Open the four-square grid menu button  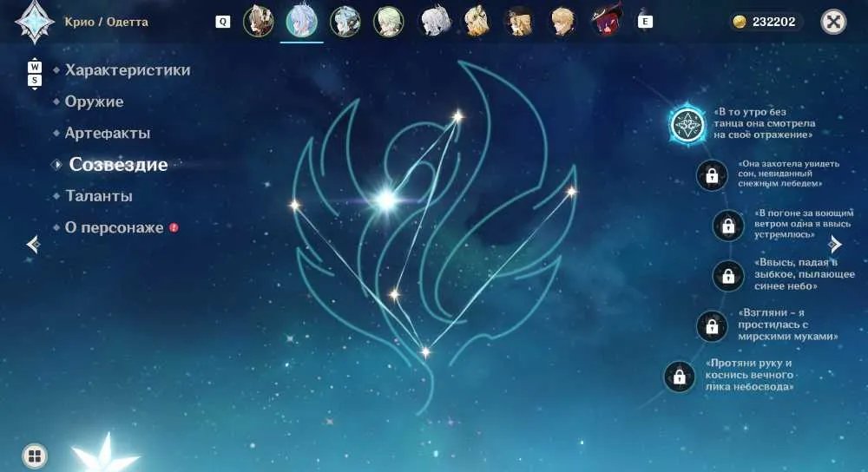pyautogui.click(x=35, y=456)
